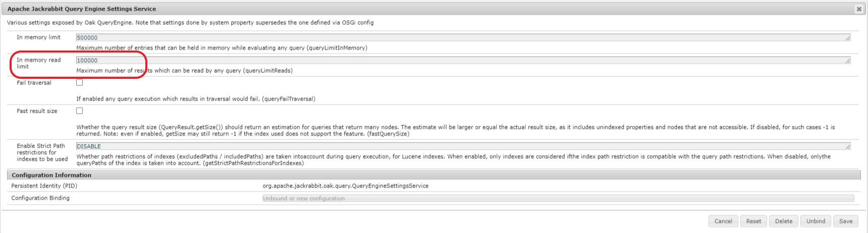Image resolution: width=868 pixels, height=233 pixels.
Task: Save the query engine settings
Action: tap(845, 221)
